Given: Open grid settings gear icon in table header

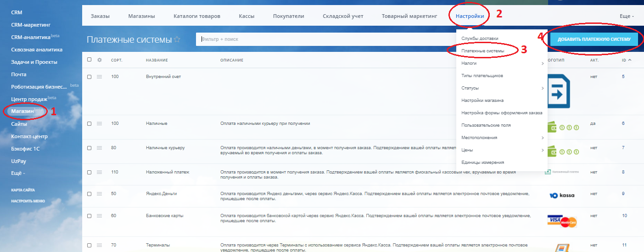Looking at the screenshot, I should (x=99, y=60).
